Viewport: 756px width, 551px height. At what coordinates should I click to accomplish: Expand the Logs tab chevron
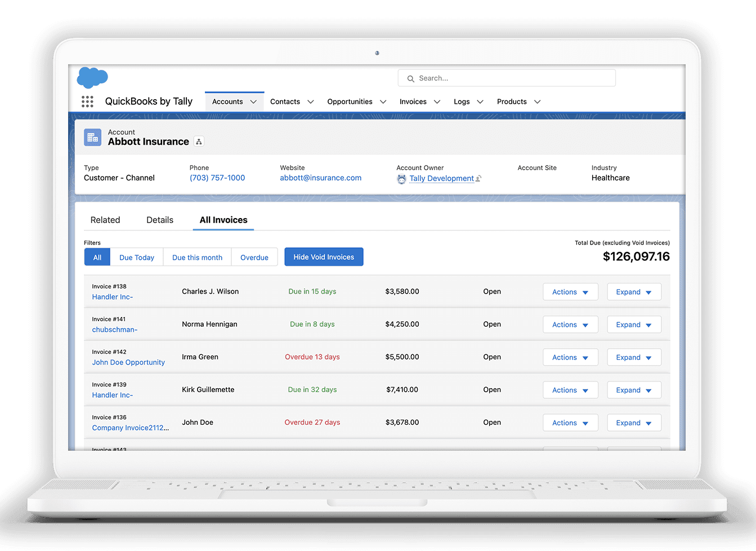pyautogui.click(x=480, y=102)
